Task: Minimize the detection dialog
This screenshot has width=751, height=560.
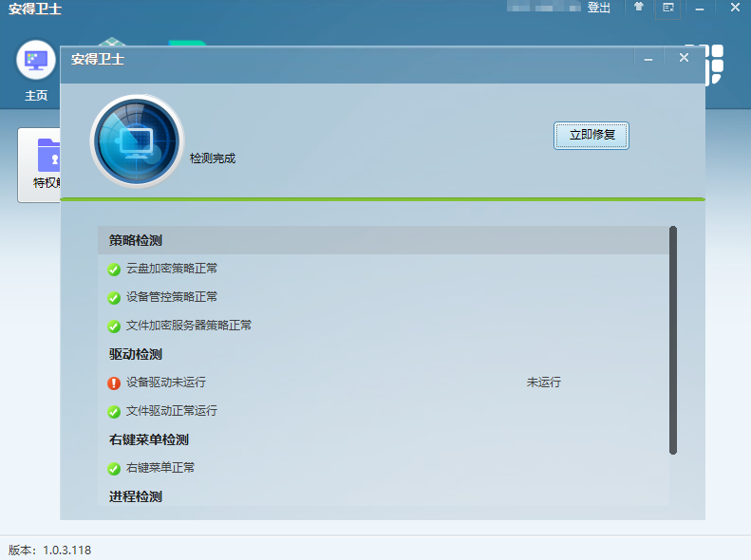Action: point(648,60)
